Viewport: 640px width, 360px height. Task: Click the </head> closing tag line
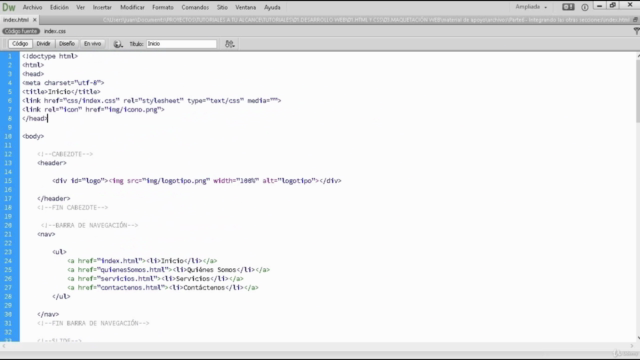(x=35, y=118)
